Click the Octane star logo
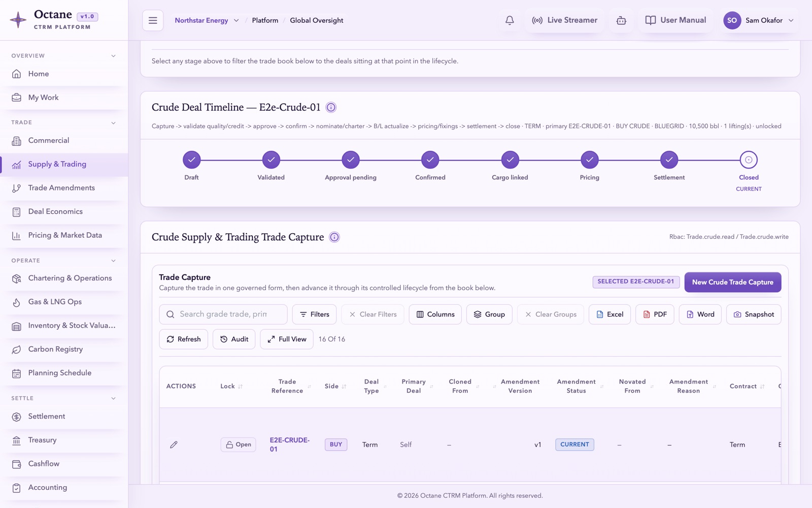 point(18,20)
